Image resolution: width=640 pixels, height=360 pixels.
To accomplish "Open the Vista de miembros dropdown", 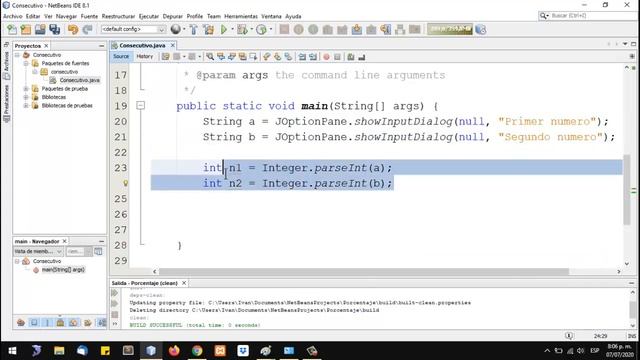I will [x=38, y=251].
